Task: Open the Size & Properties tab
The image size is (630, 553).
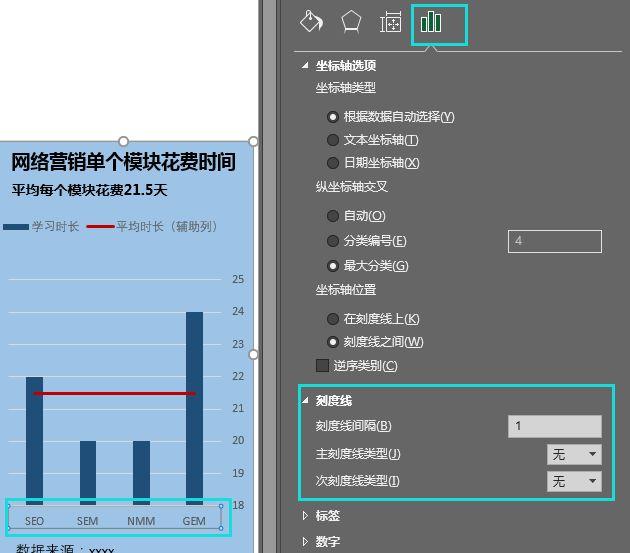Action: pyautogui.click(x=390, y=22)
